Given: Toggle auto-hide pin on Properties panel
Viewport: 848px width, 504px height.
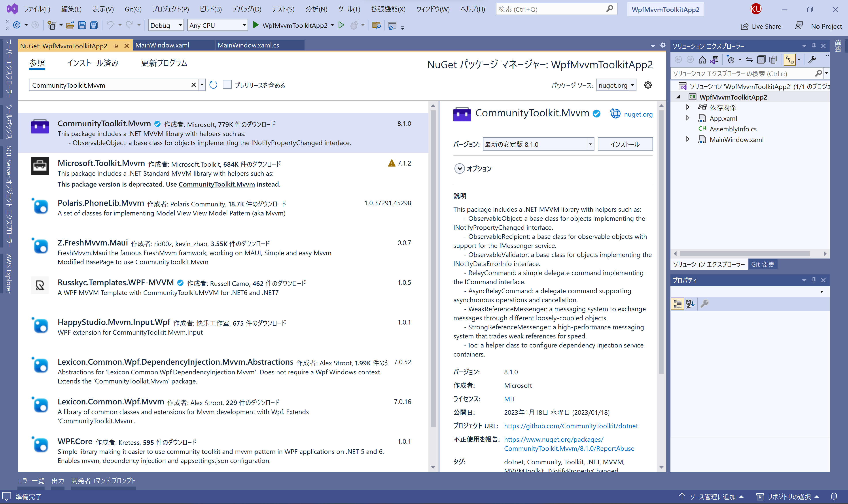Looking at the screenshot, I should click(x=814, y=280).
